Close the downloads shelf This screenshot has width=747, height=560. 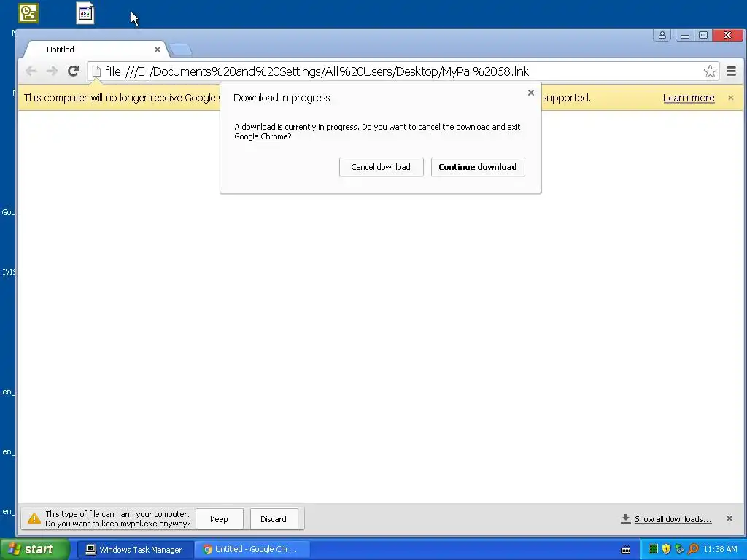(x=729, y=518)
